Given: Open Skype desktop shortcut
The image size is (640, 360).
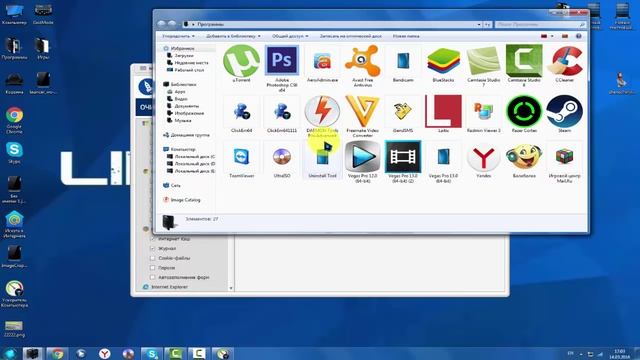Looking at the screenshot, I should 14,150.
